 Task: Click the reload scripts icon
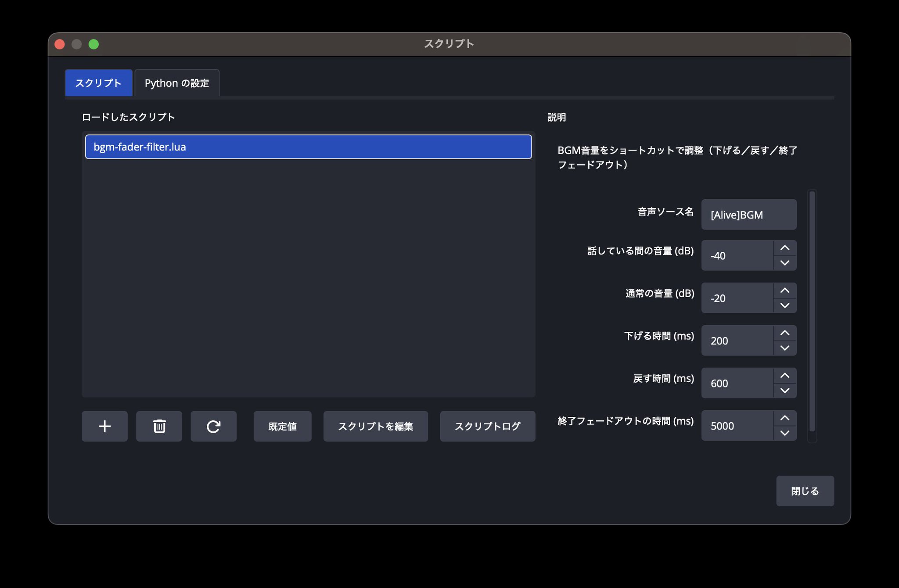[213, 426]
